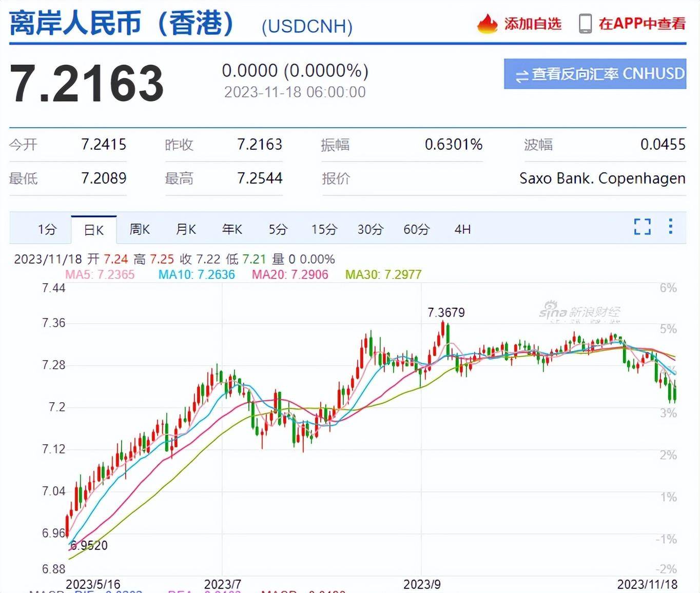The width and height of the screenshot is (700, 593).
Task: Open the three-dot chart options menu
Action: [670, 226]
